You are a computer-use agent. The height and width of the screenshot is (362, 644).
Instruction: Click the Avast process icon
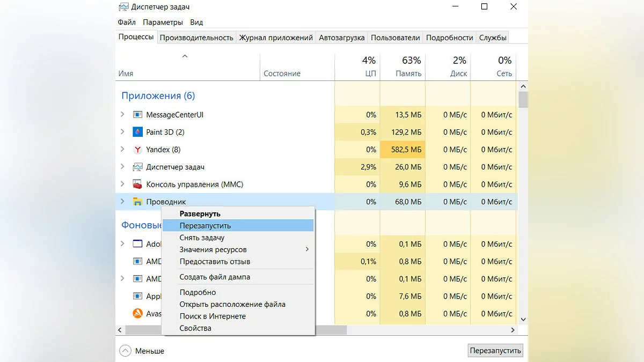[137, 313]
